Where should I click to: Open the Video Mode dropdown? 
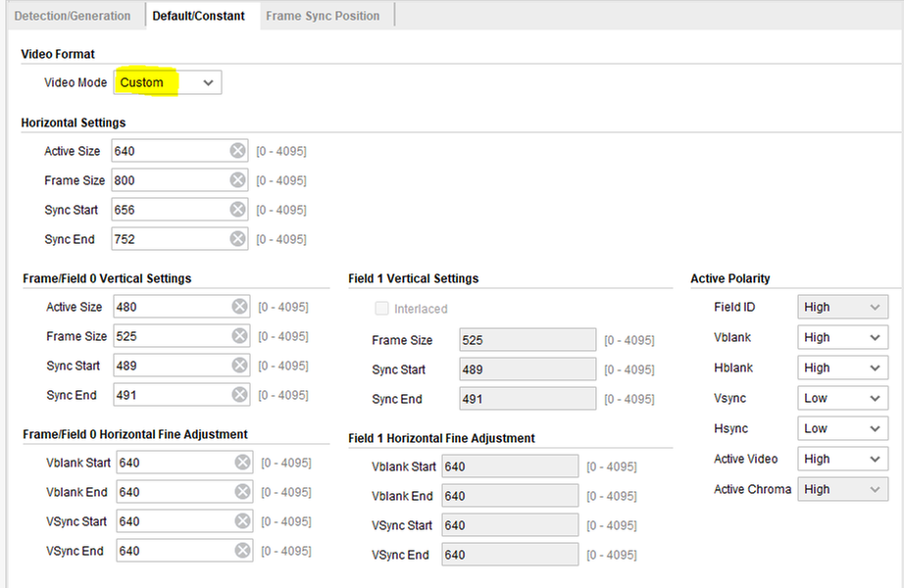tap(168, 82)
